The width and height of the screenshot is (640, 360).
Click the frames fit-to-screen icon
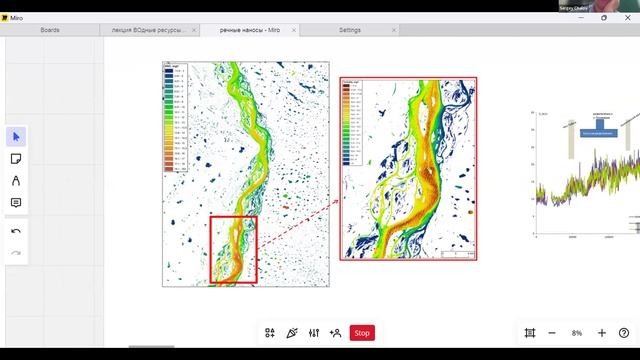pyautogui.click(x=530, y=333)
